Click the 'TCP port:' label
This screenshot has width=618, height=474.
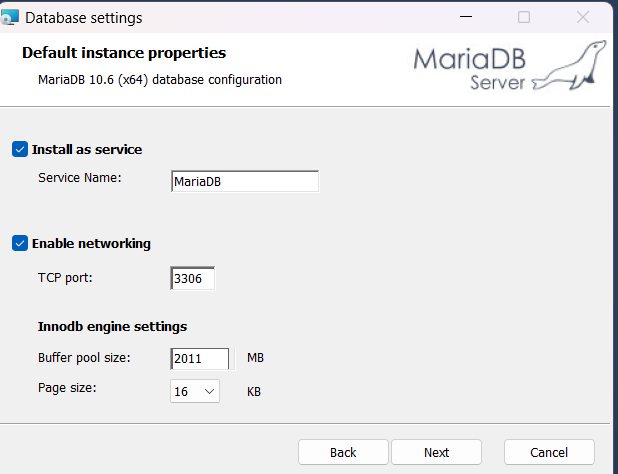pyautogui.click(x=65, y=278)
